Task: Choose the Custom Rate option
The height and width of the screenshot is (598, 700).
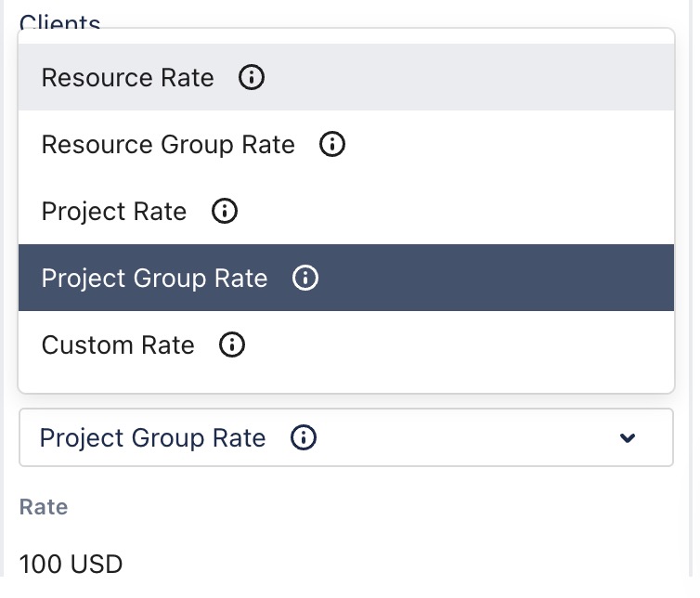Action: point(118,345)
